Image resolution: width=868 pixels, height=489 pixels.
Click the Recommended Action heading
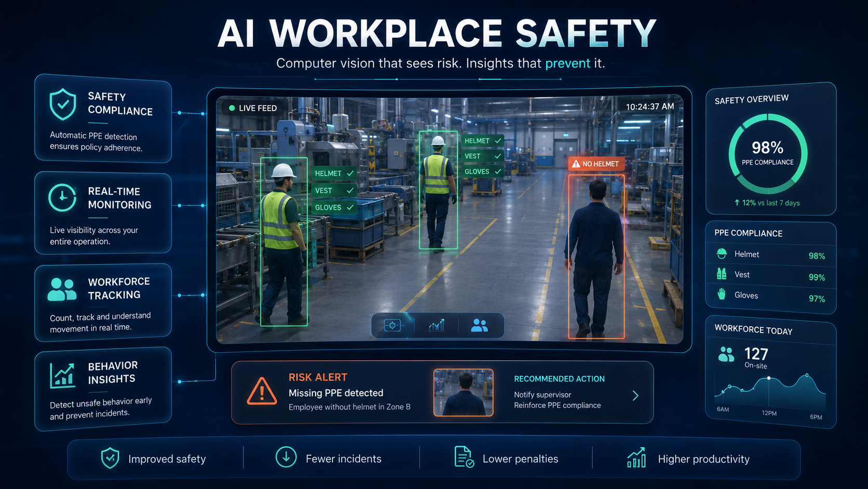(559, 379)
